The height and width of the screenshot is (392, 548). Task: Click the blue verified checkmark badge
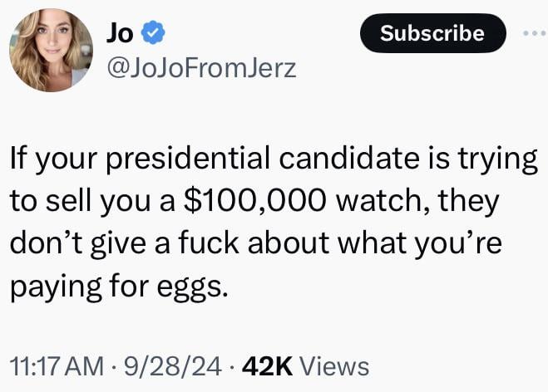pyautogui.click(x=152, y=33)
